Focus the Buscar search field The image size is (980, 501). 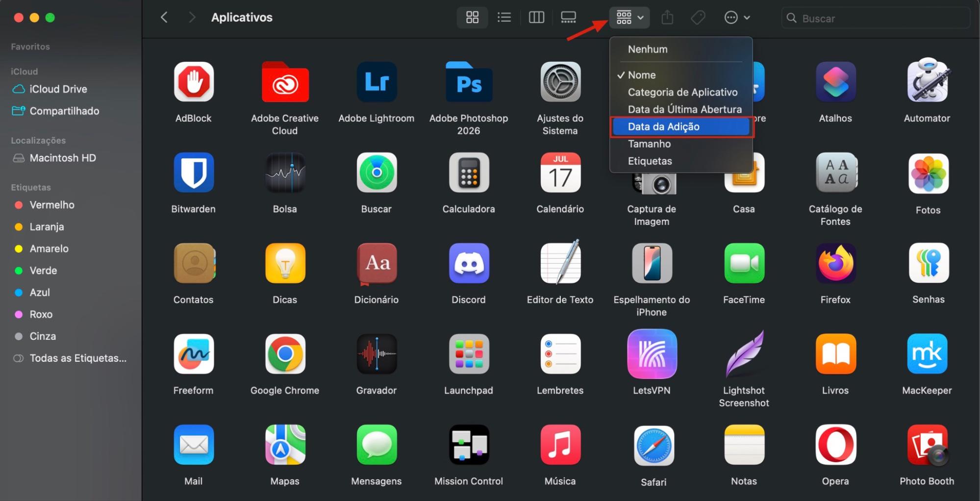[x=876, y=18]
